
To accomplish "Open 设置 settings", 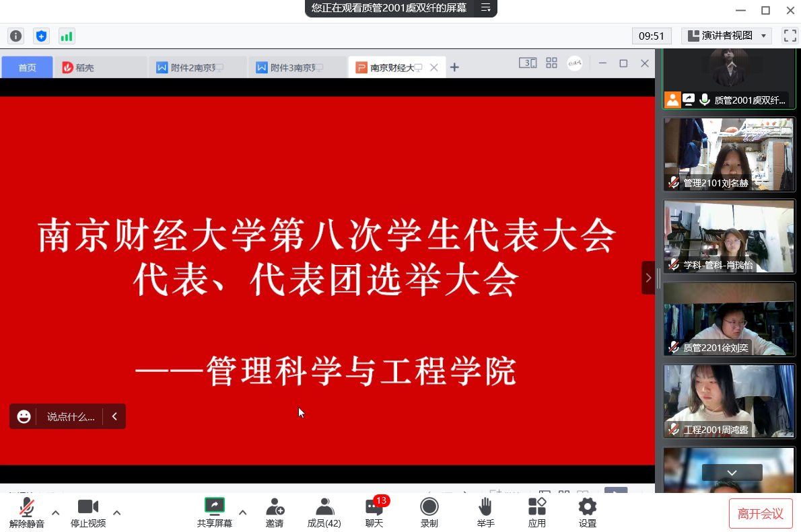I will click(587, 512).
